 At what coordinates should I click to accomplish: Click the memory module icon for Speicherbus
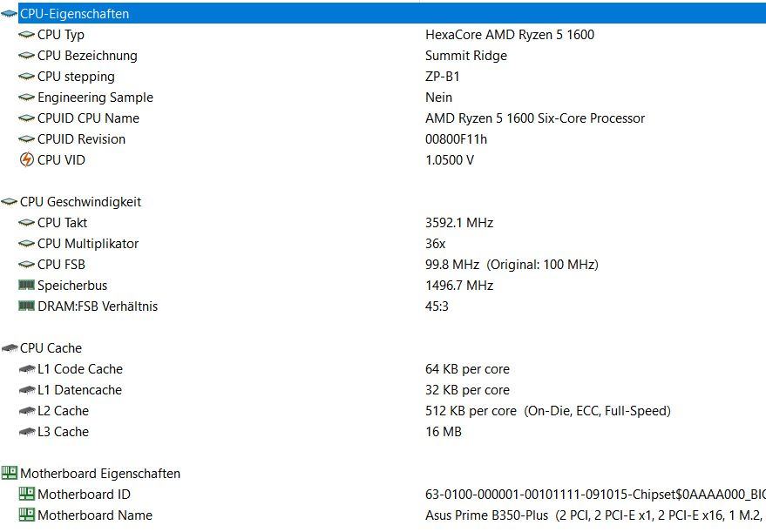tap(26, 285)
